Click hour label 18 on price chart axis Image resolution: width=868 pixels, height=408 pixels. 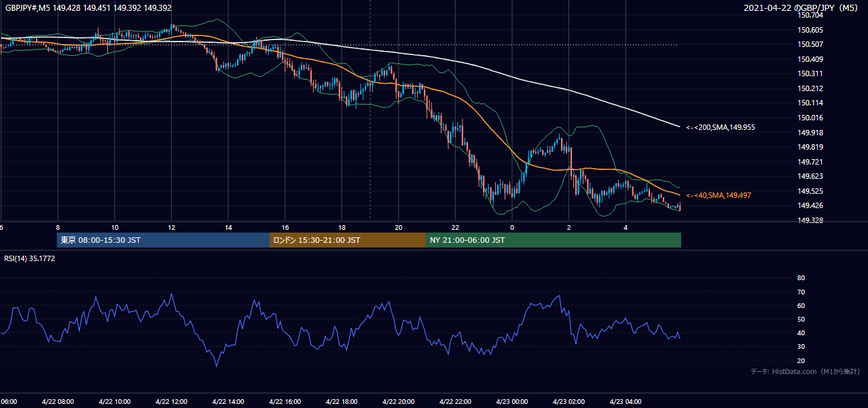pyautogui.click(x=342, y=227)
